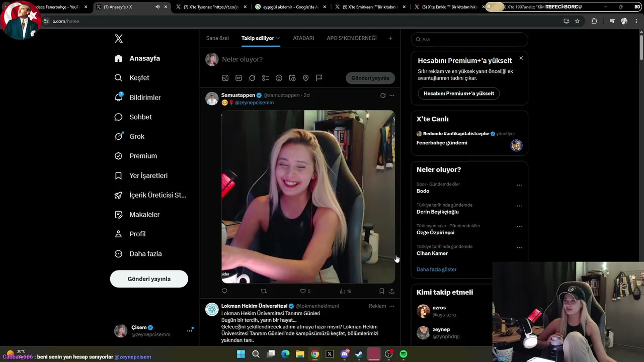This screenshot has width=644, height=362.
Task: Click the sidebar Gönderi yayınla button
Action: (149, 279)
